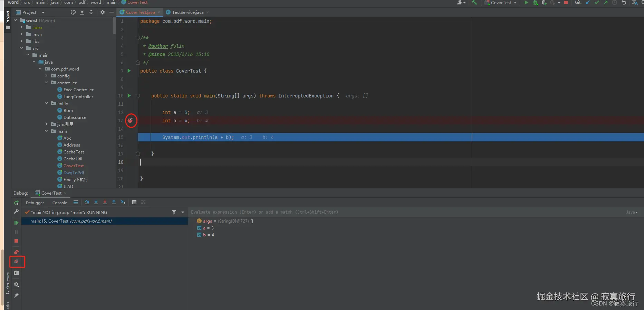The image size is (644, 310).
Task: Open the Structure vertical tool window tab
Action: click(x=8, y=283)
